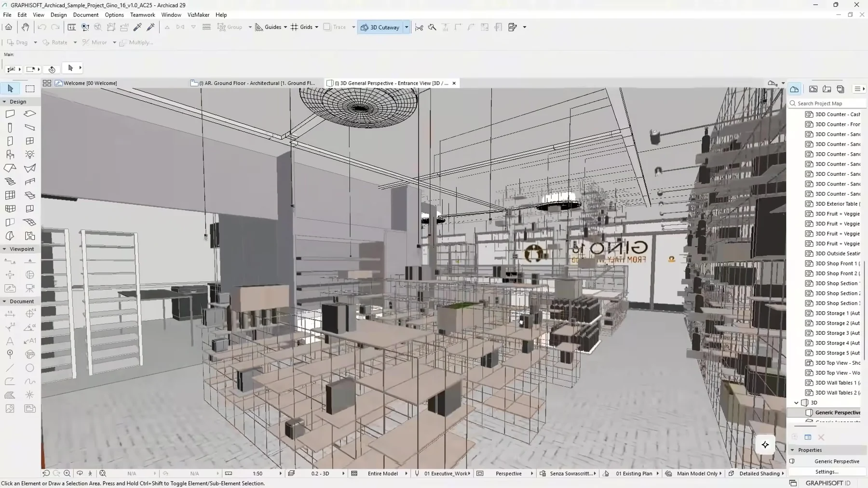Open the Project Map house icon

tap(794, 89)
